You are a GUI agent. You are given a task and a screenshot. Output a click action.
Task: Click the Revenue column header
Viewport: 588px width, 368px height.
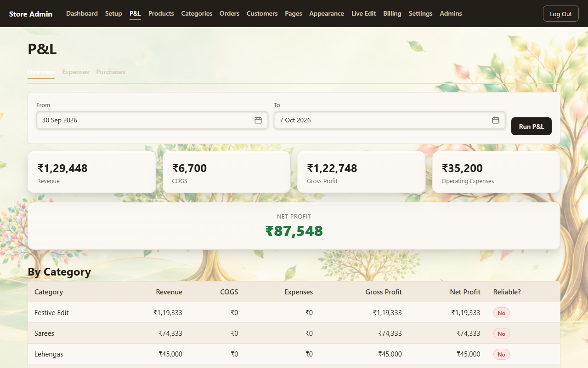169,292
